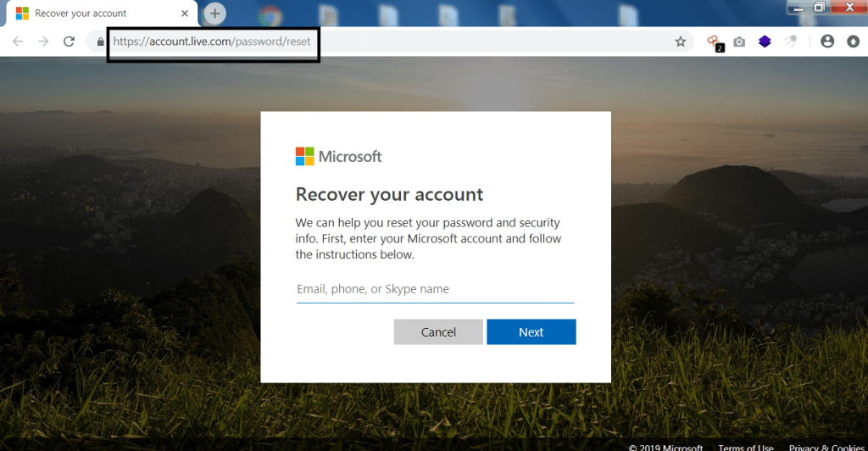Open the Privacy & Cookies link
This screenshot has width=868, height=451.
[x=826, y=447]
